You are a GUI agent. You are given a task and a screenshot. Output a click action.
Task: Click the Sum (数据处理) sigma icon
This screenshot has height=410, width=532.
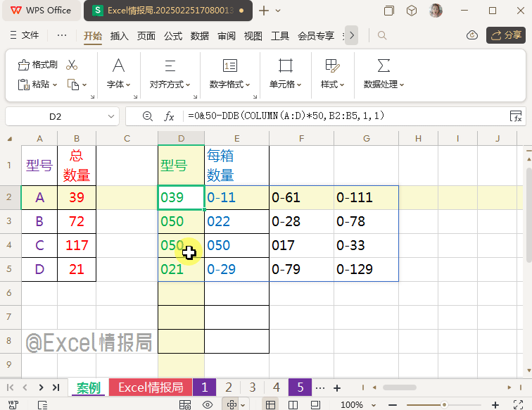tap(384, 66)
